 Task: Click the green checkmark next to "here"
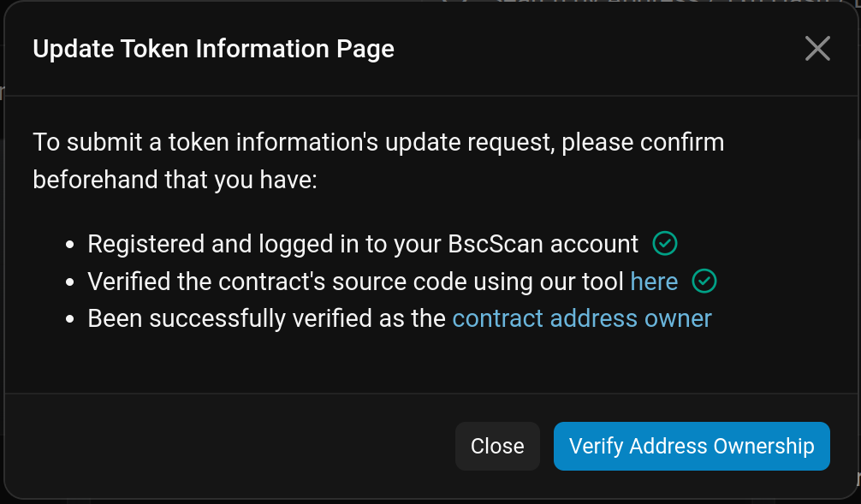(704, 282)
